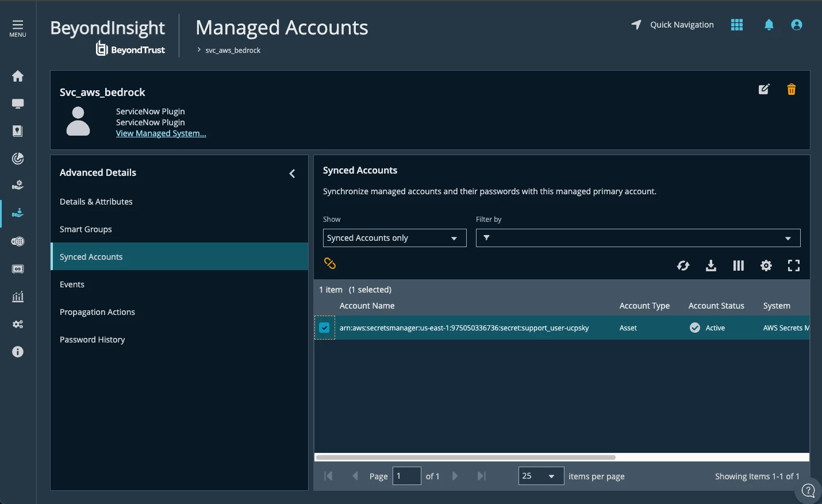Refresh the synced accounts grid
This screenshot has width=822, height=504.
pyautogui.click(x=683, y=266)
